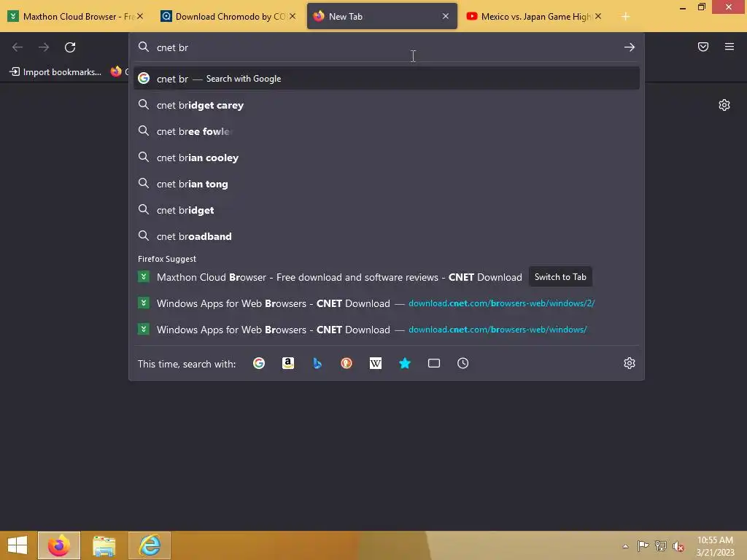Viewport: 747px width, 560px height.
Task: Open the Action Center flag icon
Action: coord(643,545)
